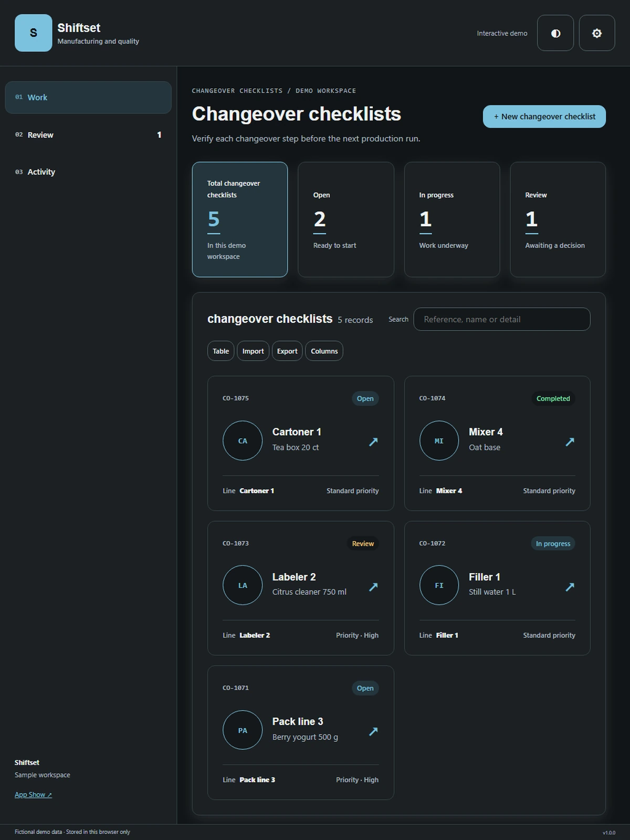Click the Shiftset logo tile
Viewport: 630px width, 840px height.
(x=33, y=33)
